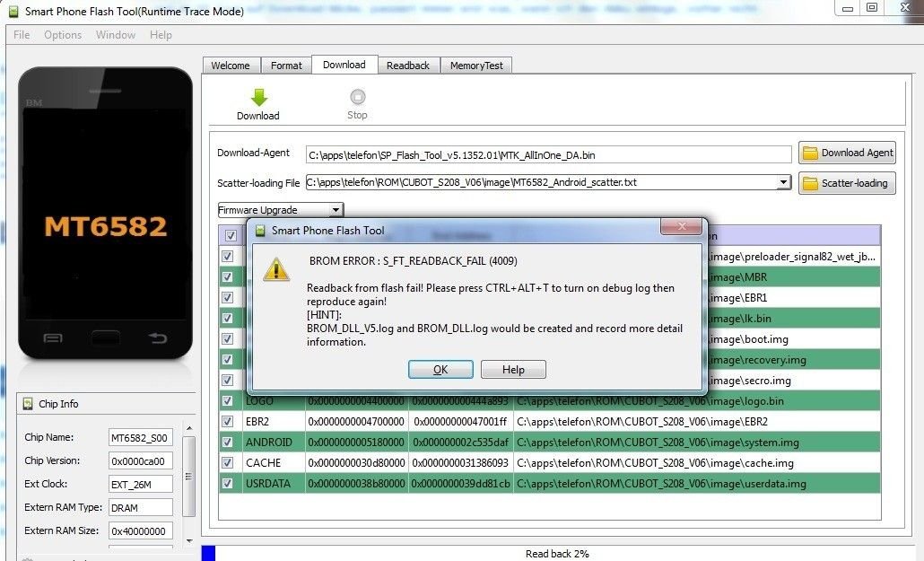Select the USRDATA name cell
The height and width of the screenshot is (561, 924).
[x=274, y=484]
